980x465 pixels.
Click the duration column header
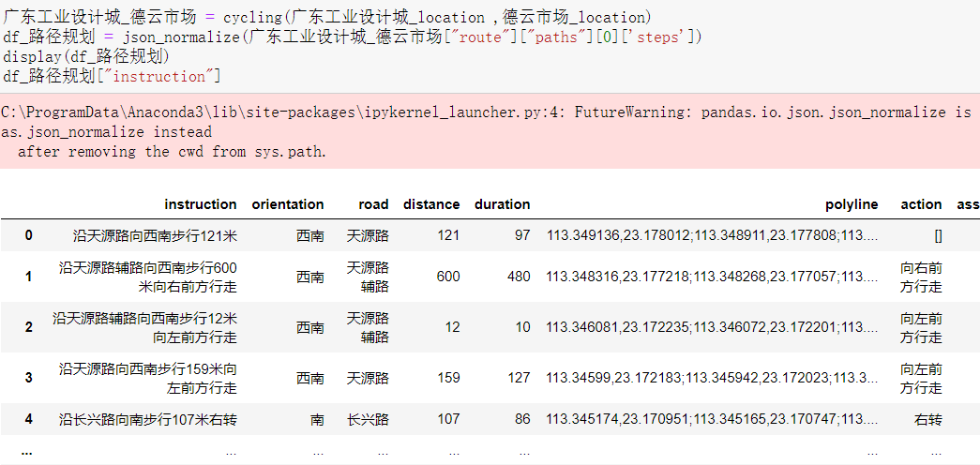502,204
